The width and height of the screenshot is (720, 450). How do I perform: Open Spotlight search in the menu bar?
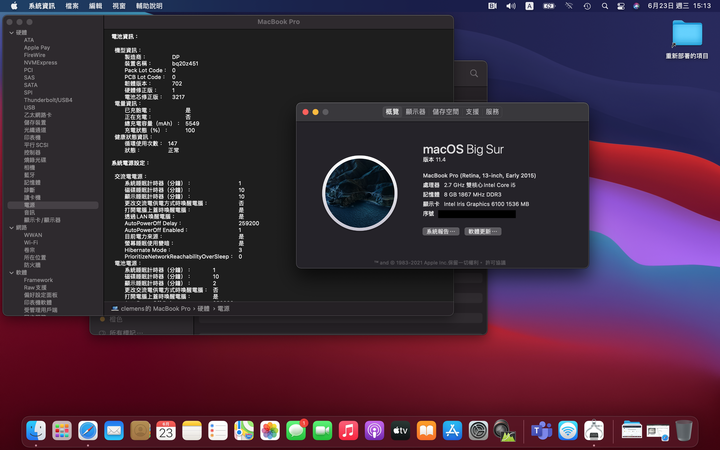tap(605, 6)
